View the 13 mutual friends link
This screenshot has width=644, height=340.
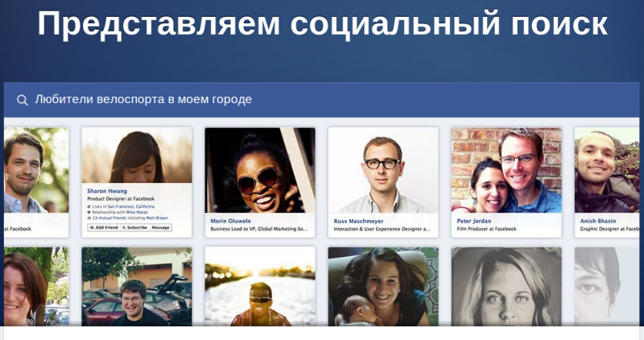(109, 218)
